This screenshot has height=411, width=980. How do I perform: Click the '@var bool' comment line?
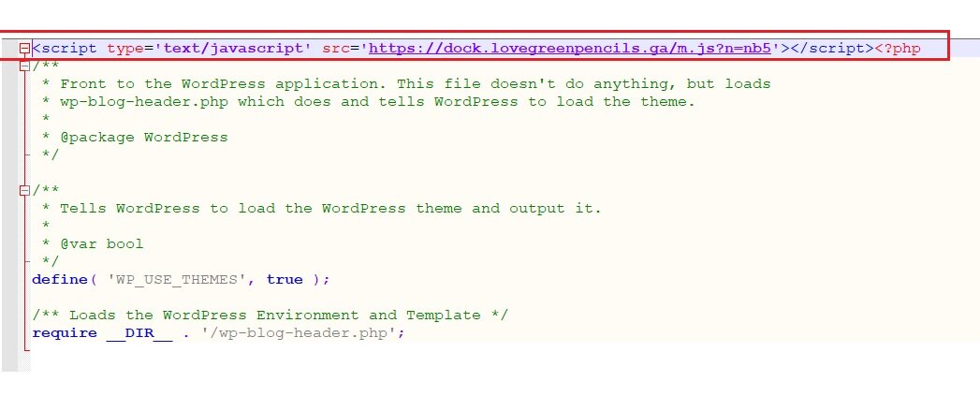(93, 244)
